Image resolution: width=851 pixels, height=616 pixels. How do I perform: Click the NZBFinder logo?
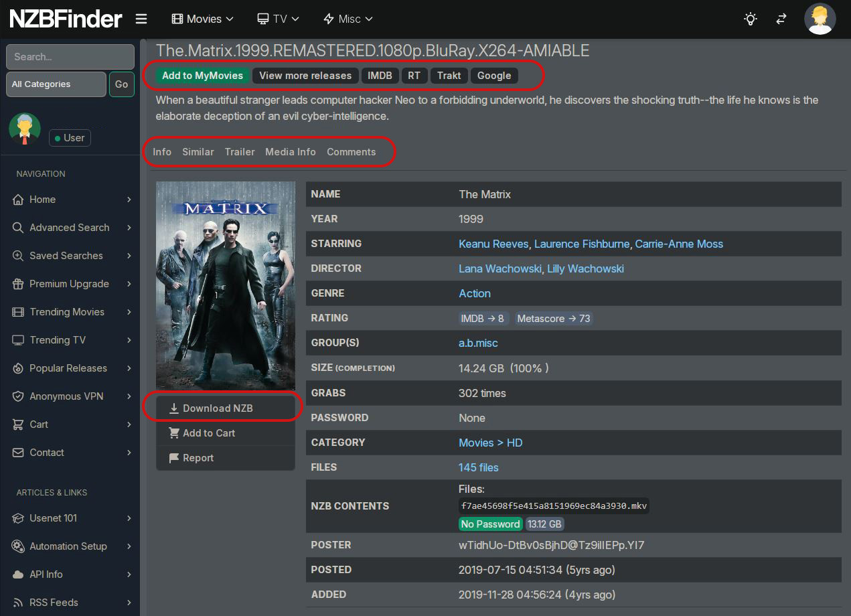click(66, 19)
